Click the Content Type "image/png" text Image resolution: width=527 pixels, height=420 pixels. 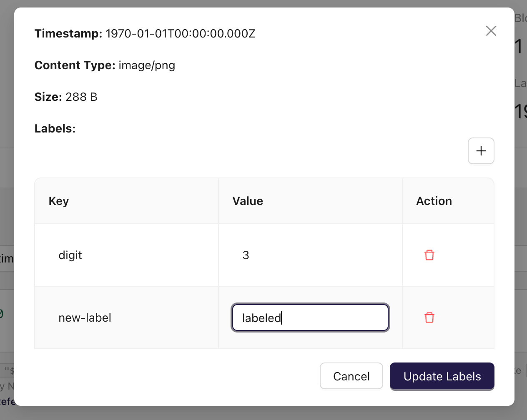click(x=147, y=65)
